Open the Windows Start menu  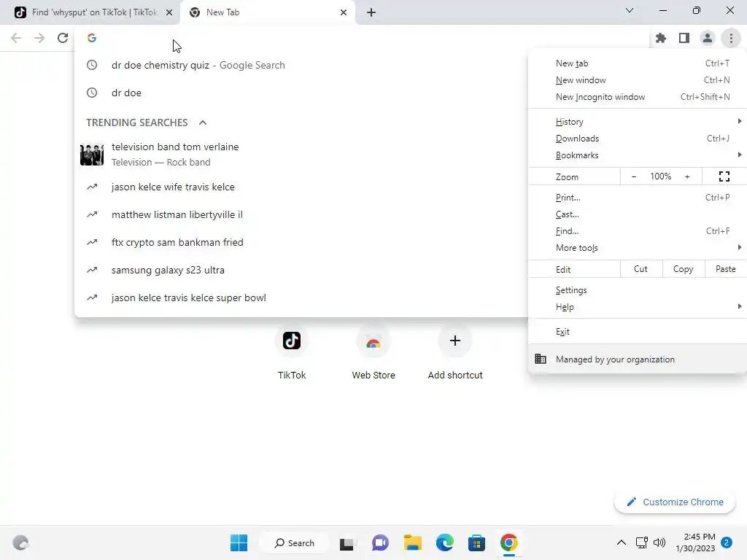coord(239,542)
